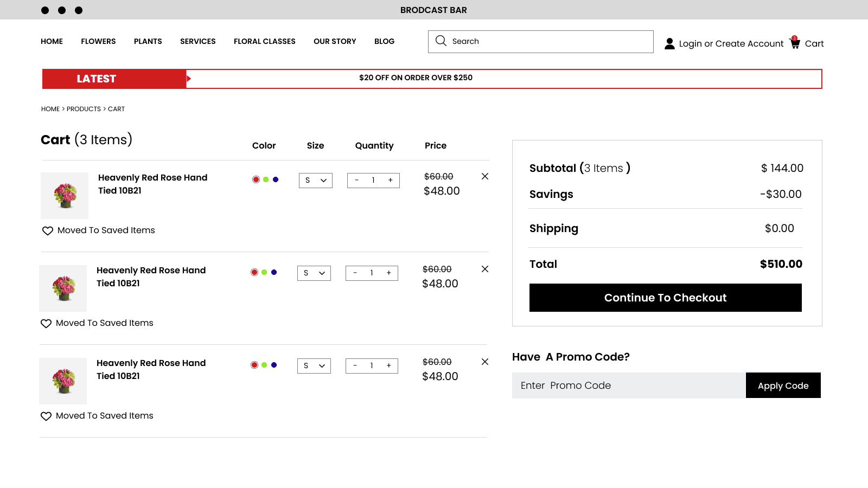Click heart icon on second cart item
The image size is (868, 488).
46,323
